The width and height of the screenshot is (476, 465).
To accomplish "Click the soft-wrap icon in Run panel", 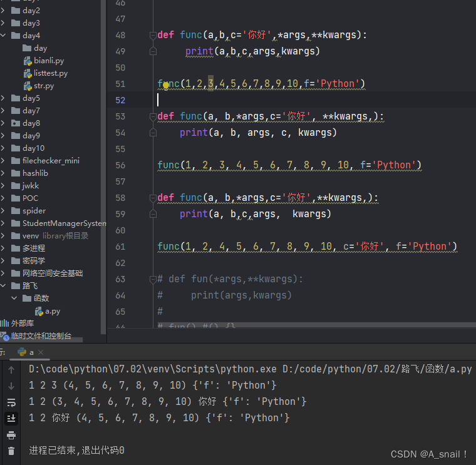I will tap(11, 402).
